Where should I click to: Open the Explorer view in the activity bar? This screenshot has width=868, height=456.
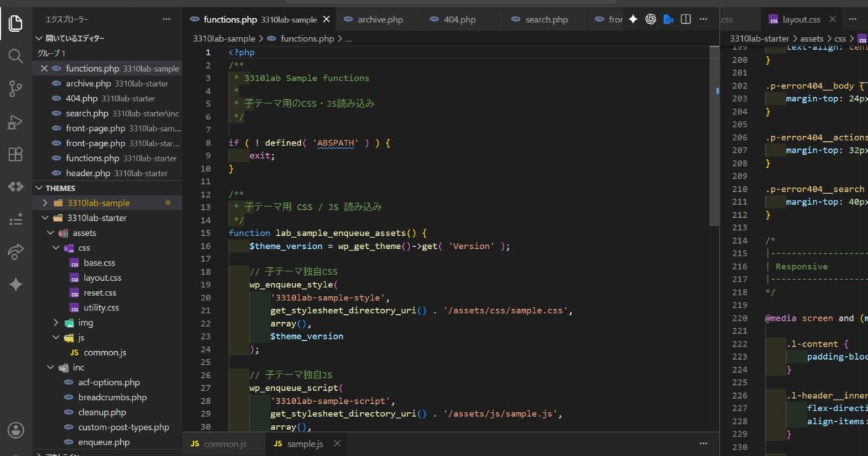tap(15, 23)
